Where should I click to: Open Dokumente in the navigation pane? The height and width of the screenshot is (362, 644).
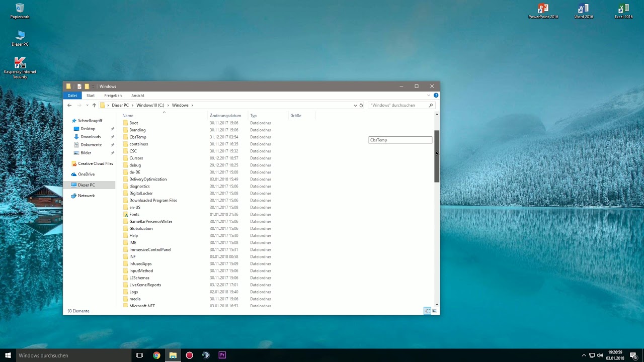(x=91, y=145)
